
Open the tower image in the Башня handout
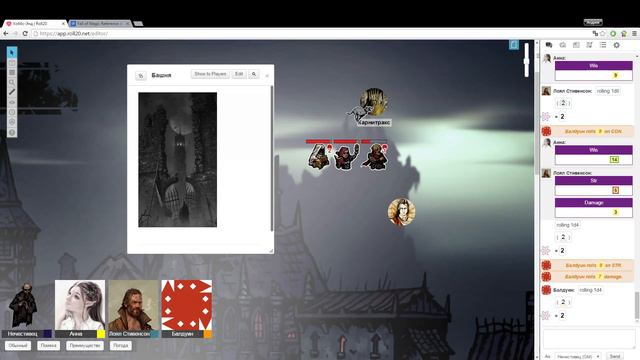coord(178,160)
